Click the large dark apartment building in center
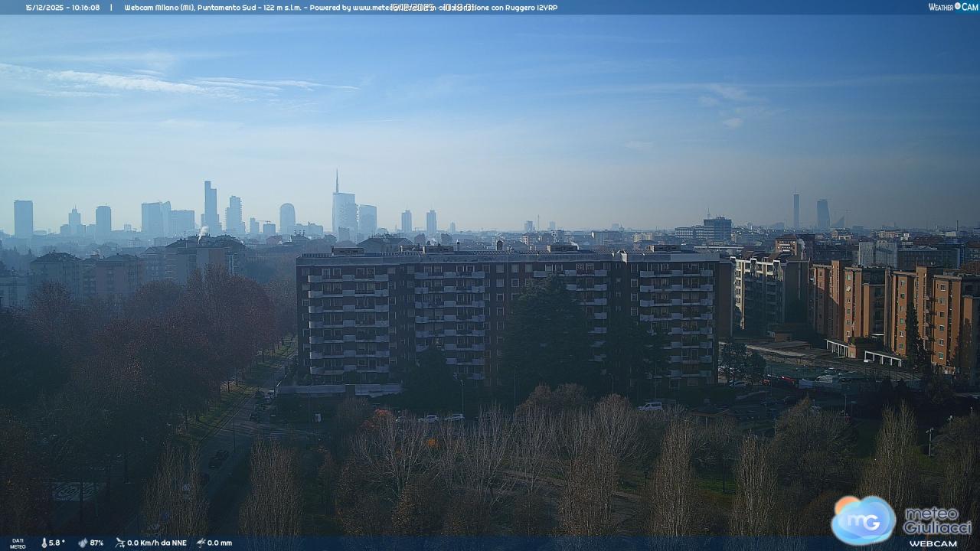 [505, 314]
